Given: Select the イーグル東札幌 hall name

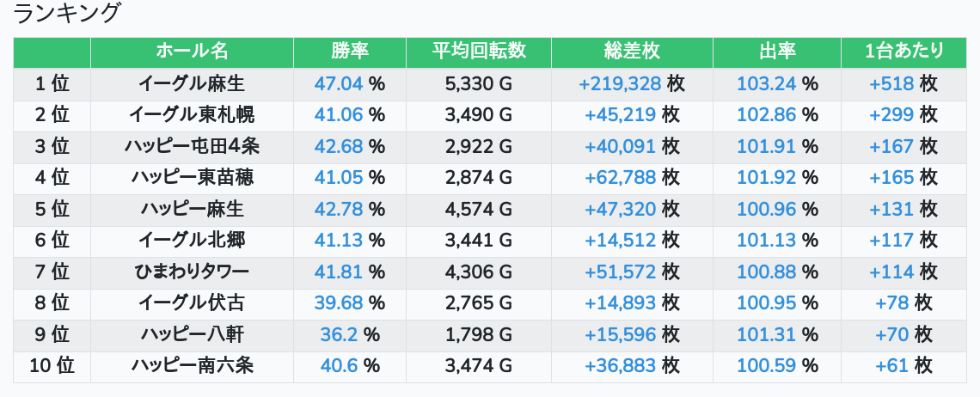Looking at the screenshot, I should tap(192, 115).
